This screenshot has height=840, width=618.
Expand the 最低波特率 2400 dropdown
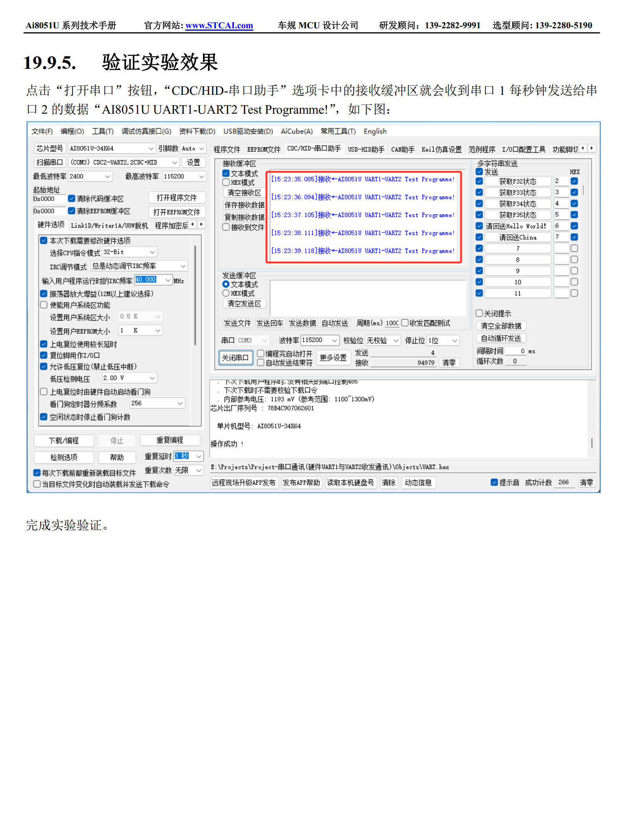[108, 177]
